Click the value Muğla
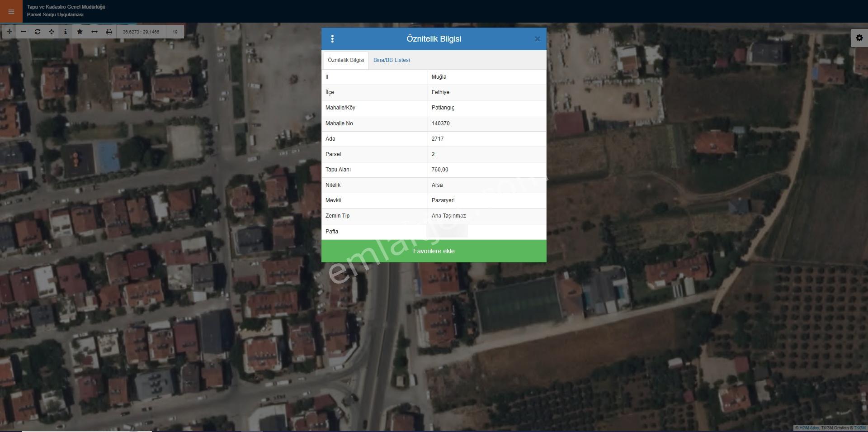The height and width of the screenshot is (432, 868). click(439, 77)
